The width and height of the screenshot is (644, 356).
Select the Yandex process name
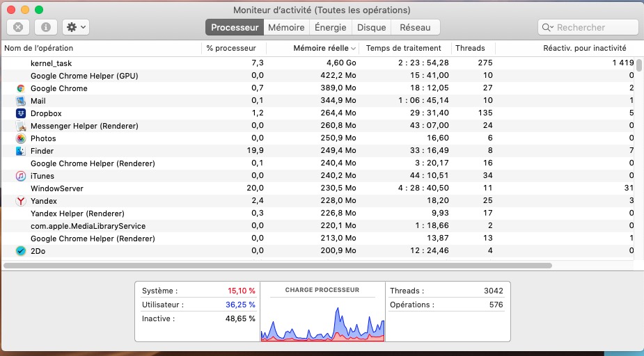[44, 201]
